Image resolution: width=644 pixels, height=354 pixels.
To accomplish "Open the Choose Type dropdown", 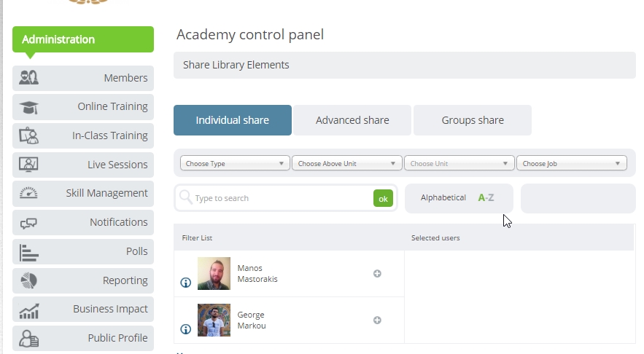I will (235, 163).
